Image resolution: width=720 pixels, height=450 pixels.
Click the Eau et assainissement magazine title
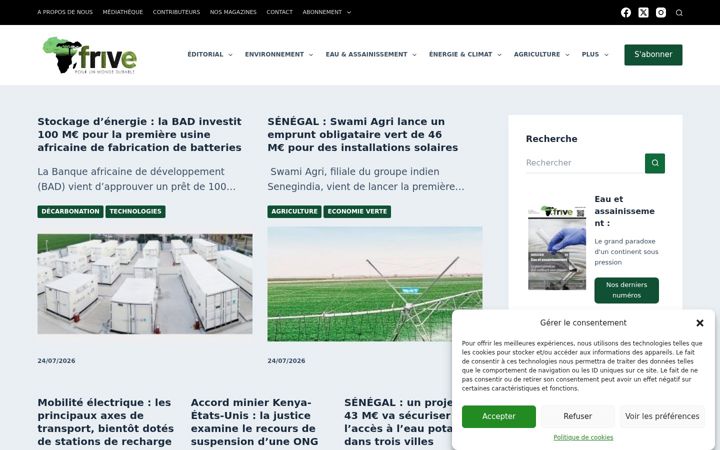click(x=624, y=211)
